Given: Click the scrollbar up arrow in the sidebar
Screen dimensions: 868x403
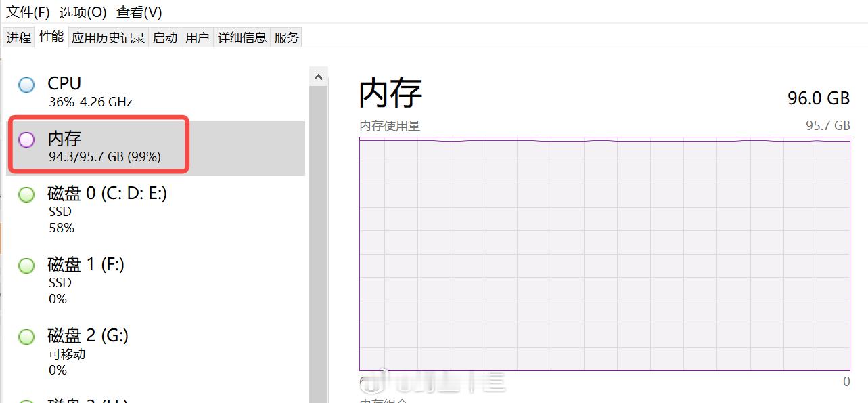Looking at the screenshot, I should (x=318, y=75).
